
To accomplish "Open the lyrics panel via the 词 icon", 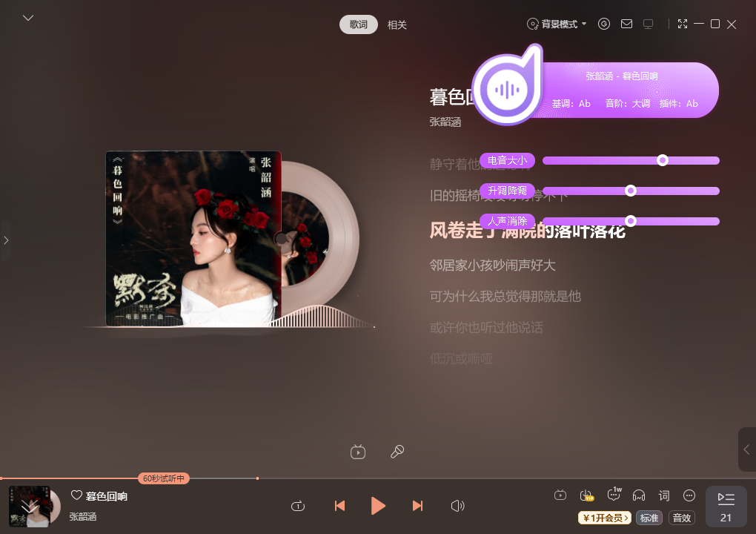I will [x=663, y=495].
